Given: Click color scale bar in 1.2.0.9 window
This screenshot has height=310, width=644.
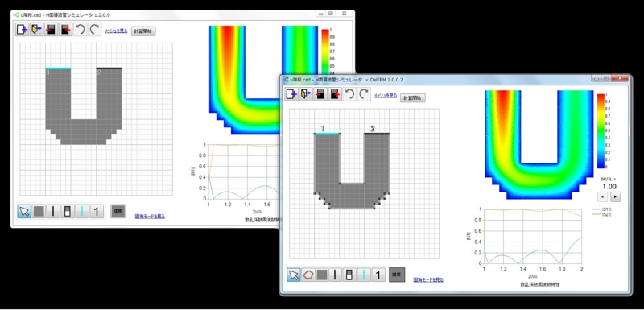Looking at the screenshot, I should point(325,52).
